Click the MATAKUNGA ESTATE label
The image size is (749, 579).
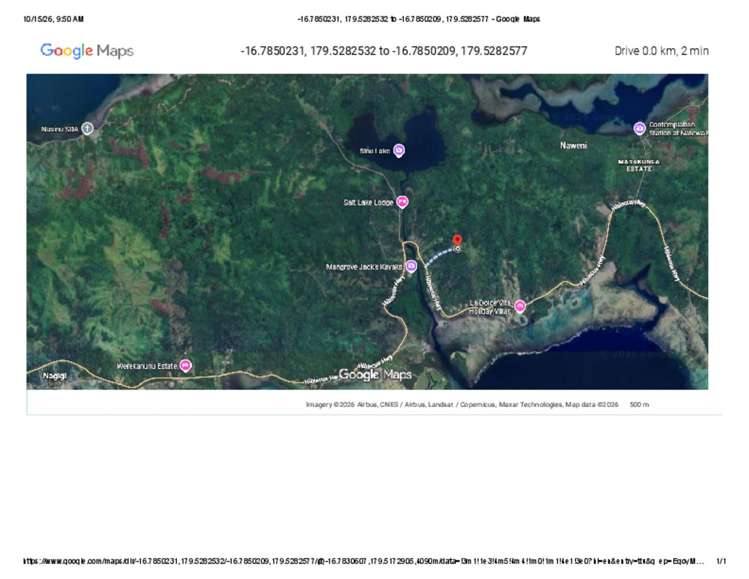click(639, 165)
